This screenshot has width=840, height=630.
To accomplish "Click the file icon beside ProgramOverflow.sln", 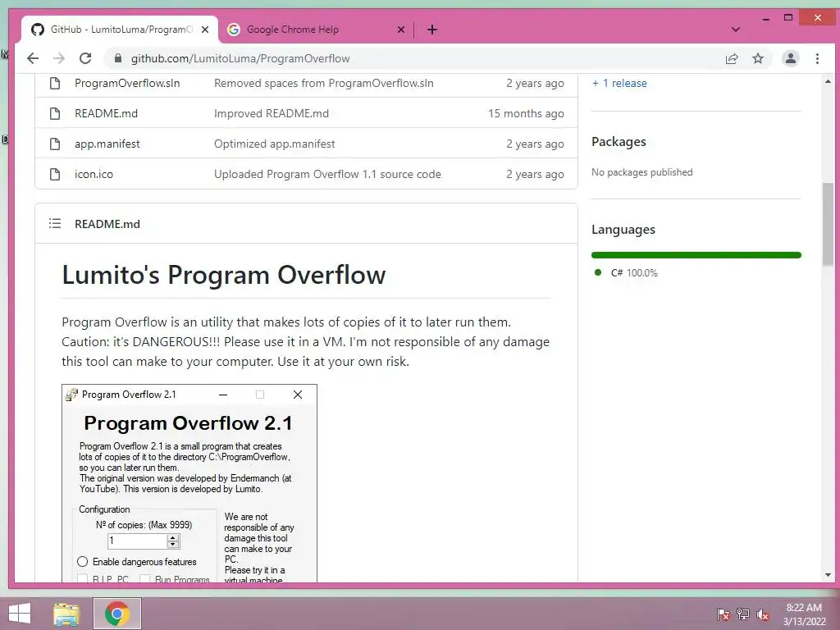I will [x=55, y=83].
